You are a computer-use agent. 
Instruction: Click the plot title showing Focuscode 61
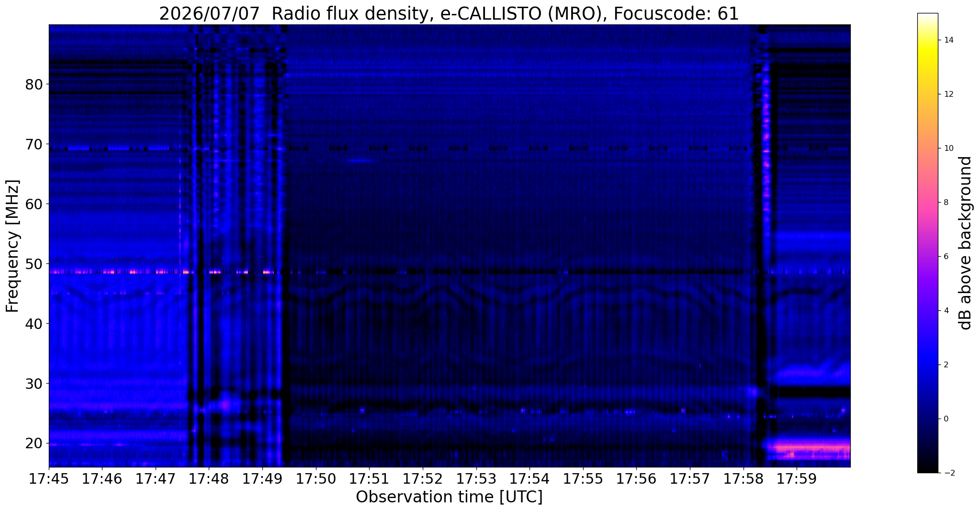click(449, 13)
